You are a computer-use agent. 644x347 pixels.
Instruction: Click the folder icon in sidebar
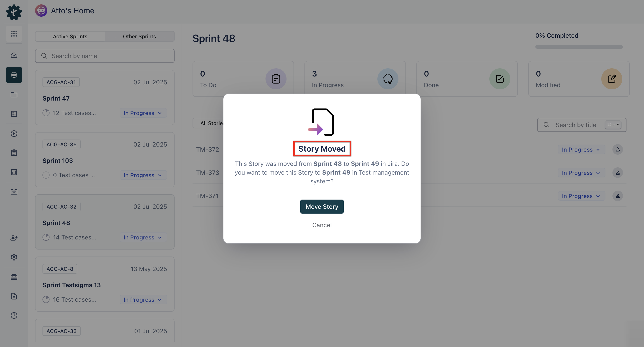[x=14, y=94]
